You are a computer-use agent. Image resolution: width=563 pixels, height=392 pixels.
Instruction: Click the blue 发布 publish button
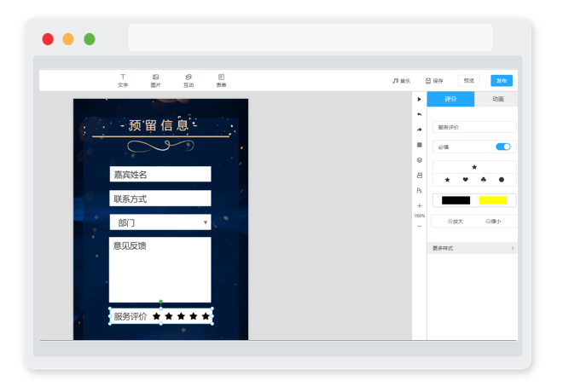[502, 81]
